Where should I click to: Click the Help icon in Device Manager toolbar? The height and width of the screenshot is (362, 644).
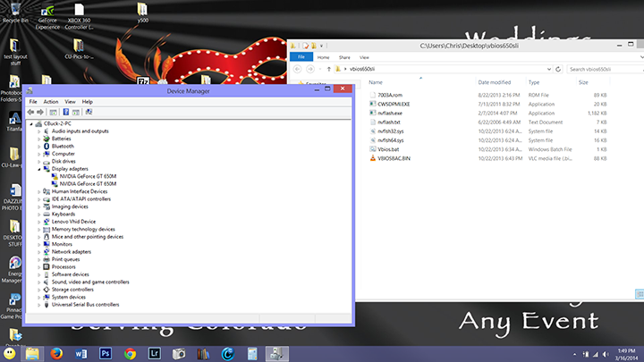click(65, 112)
